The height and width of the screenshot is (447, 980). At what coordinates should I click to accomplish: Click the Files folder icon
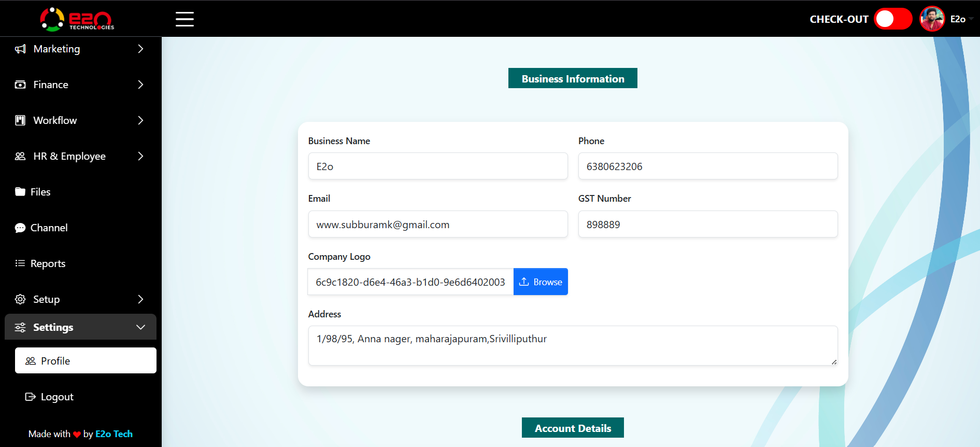[x=20, y=192]
